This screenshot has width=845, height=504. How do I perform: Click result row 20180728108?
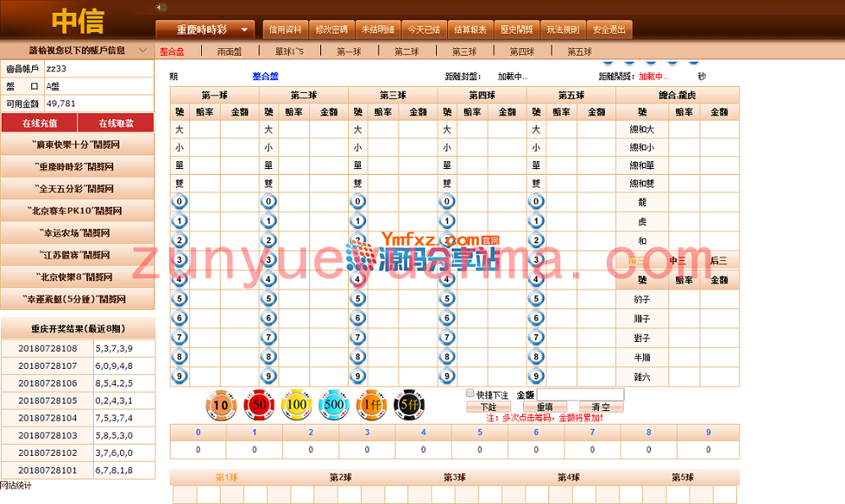(78, 349)
